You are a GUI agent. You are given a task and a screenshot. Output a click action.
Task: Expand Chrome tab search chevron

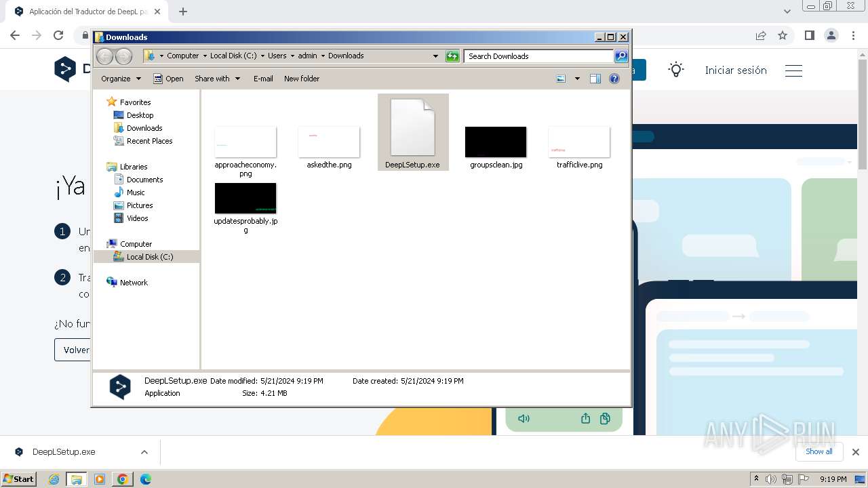click(x=787, y=12)
